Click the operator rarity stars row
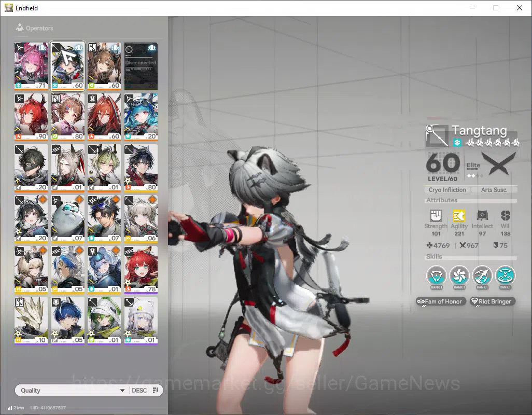Viewport: 532px width, 415px height. click(x=492, y=143)
